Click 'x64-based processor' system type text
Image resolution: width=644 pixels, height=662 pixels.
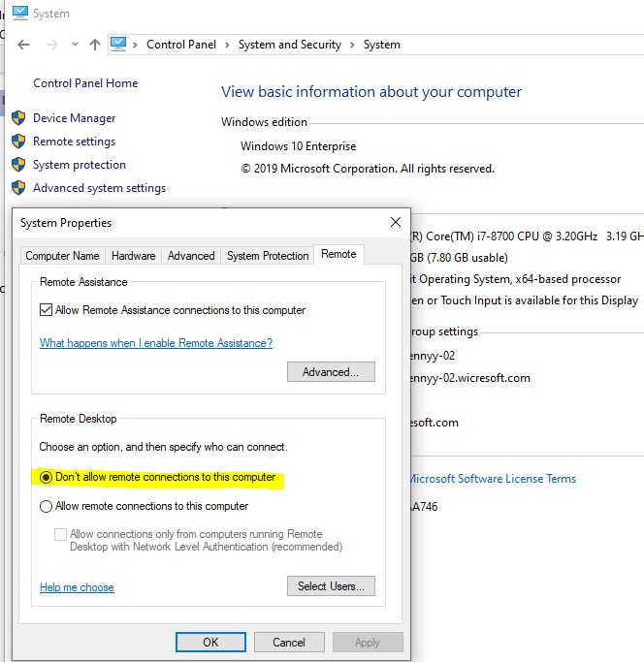568,279
